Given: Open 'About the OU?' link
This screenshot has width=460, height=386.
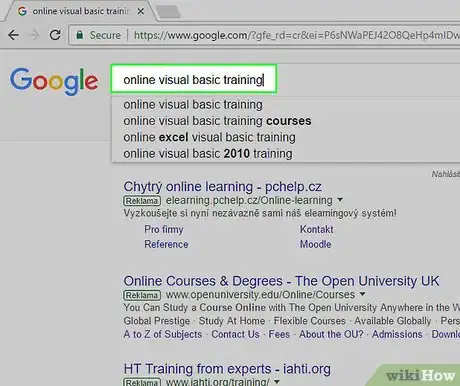Looking at the screenshot, I should pyautogui.click(x=331, y=334).
